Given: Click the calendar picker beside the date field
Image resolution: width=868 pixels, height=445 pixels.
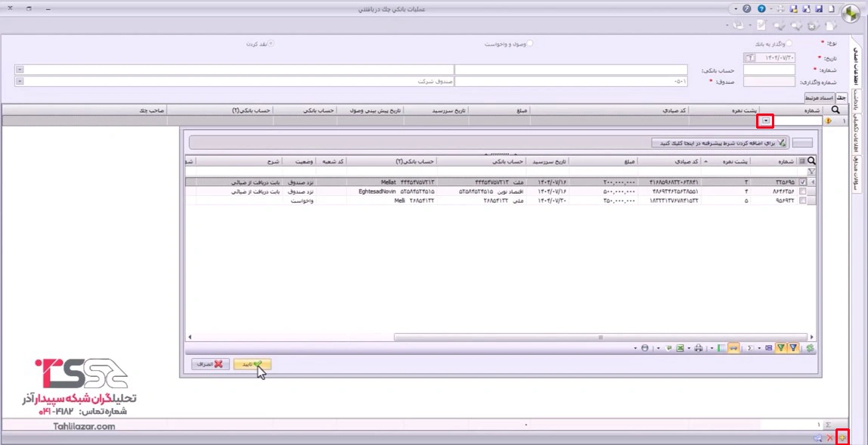Looking at the screenshot, I should [x=750, y=58].
